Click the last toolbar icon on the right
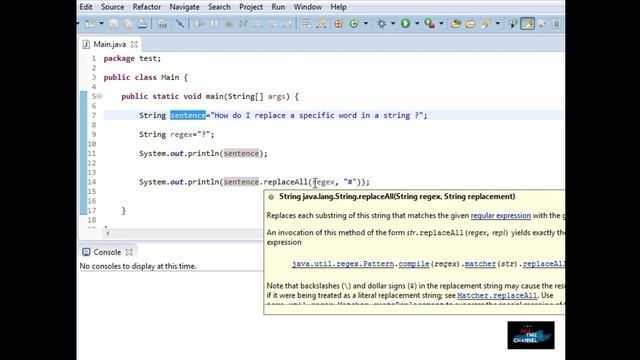The width and height of the screenshot is (640, 360). pyautogui.click(x=556, y=24)
